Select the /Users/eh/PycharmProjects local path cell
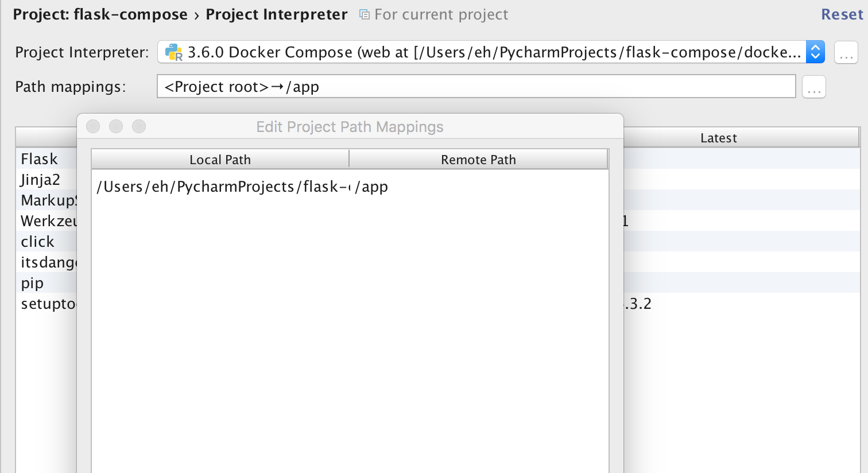868x473 pixels. click(222, 187)
